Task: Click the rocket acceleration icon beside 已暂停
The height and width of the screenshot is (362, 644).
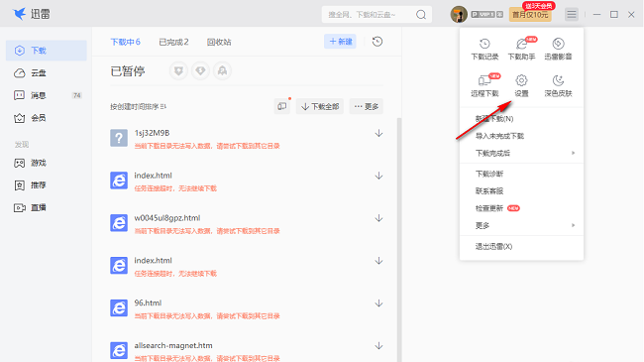Action: click(x=222, y=71)
